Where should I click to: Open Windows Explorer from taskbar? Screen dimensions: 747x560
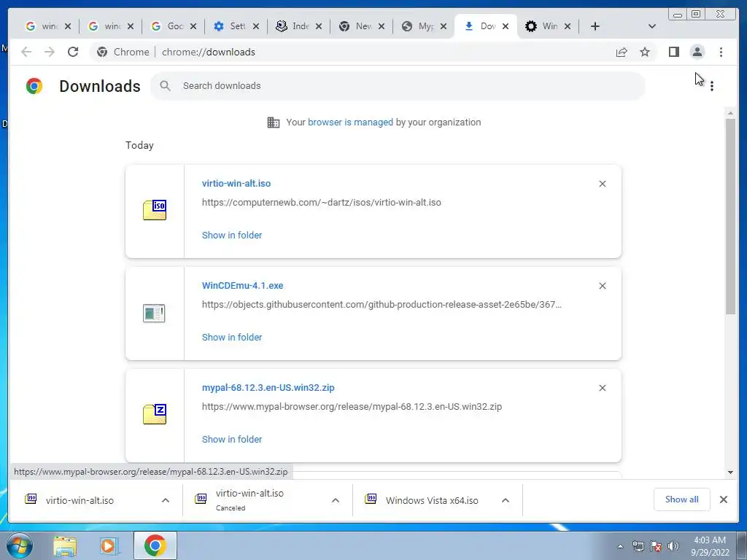(x=65, y=546)
